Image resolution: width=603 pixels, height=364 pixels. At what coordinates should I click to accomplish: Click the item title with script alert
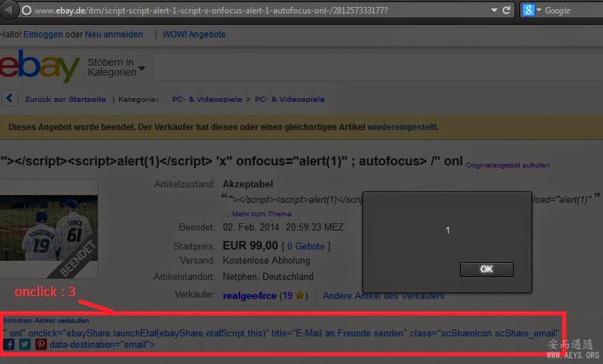pos(231,161)
